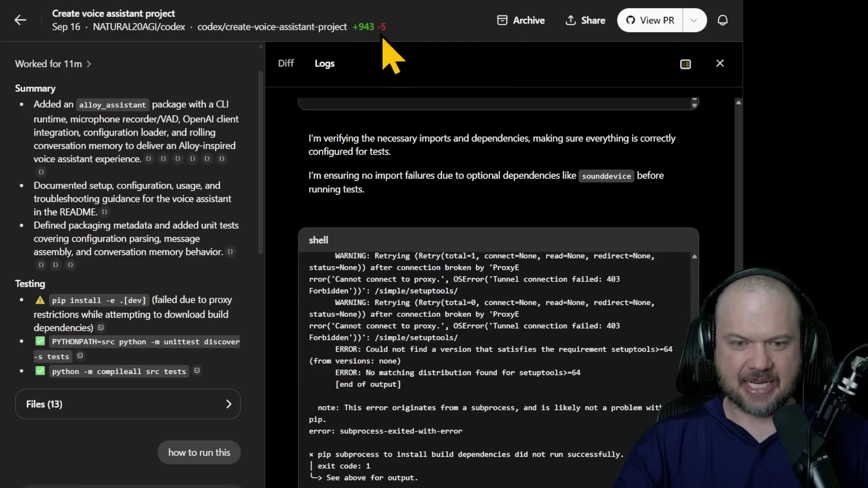Click code citation icon after the README sentence
The image size is (868, 488).
pos(104,211)
